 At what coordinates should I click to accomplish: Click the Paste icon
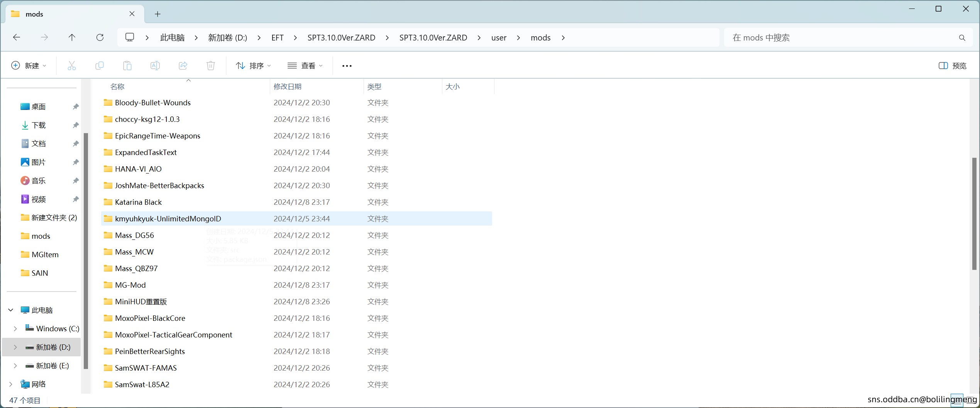point(127,65)
